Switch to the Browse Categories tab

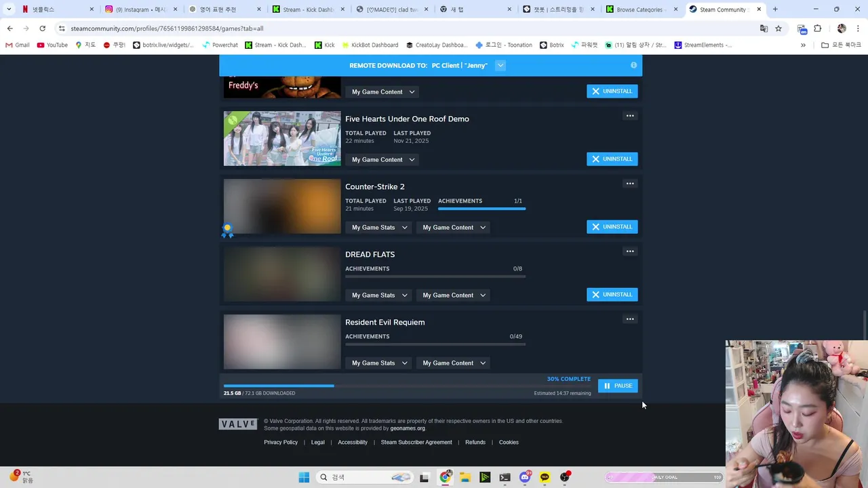click(x=641, y=9)
